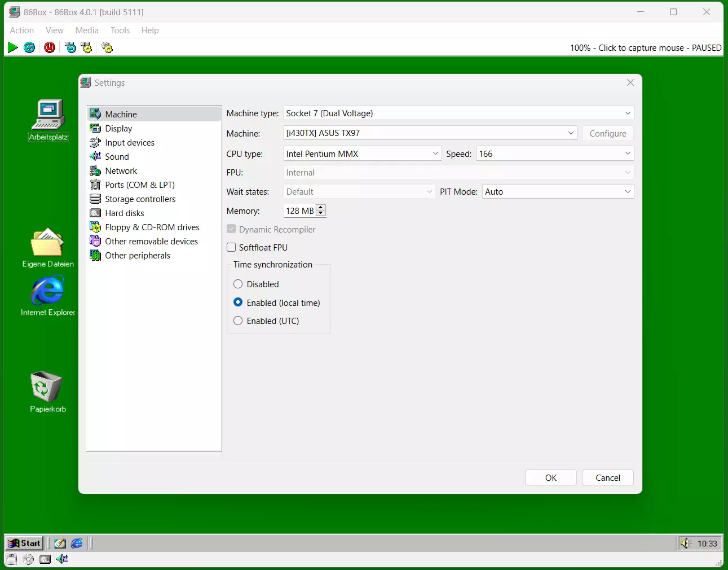Click the sound status bar icon
Screen dimensions: 728x570
coord(62,559)
